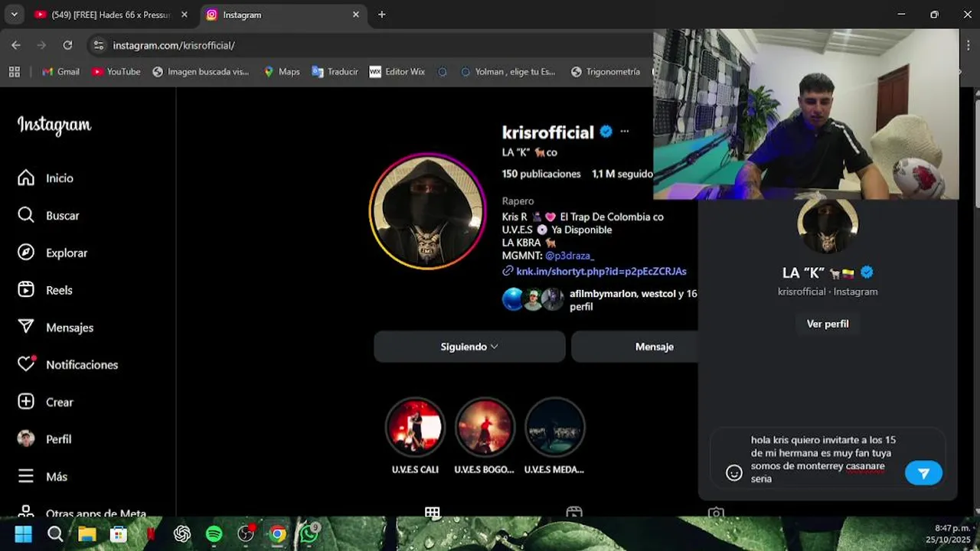Open the Trigonometría bookmark

click(606, 72)
